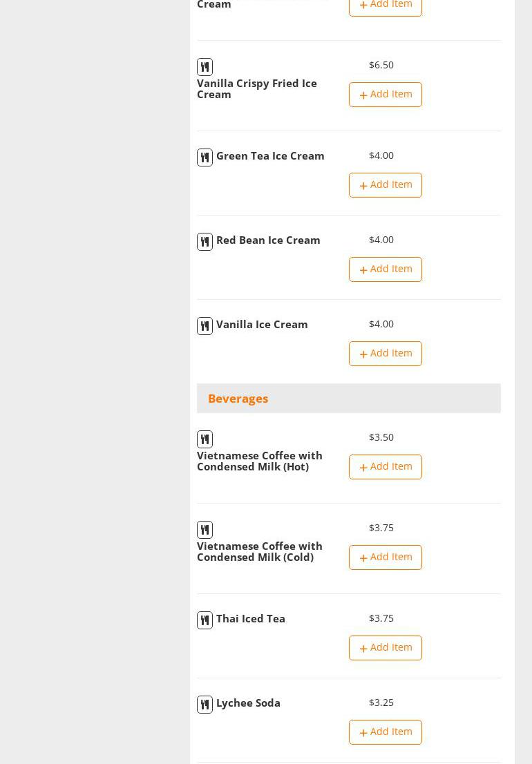Click utensils icon above Vanilla Crispy Fried Ice Cream
The image size is (532, 764).
(205, 67)
